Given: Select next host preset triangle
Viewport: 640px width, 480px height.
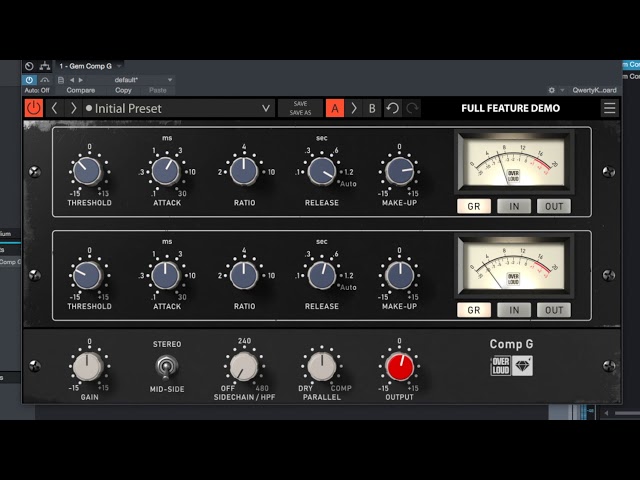Looking at the screenshot, I should tap(81, 80).
